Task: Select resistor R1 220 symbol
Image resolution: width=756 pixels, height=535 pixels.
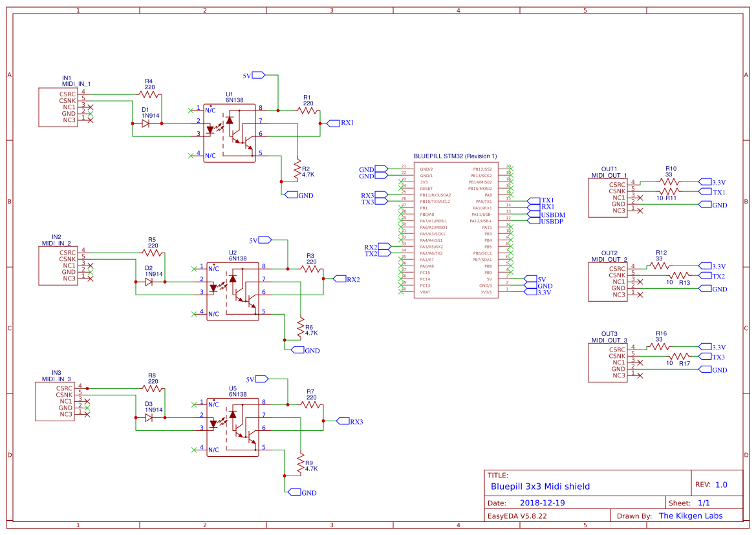Action: (x=308, y=110)
